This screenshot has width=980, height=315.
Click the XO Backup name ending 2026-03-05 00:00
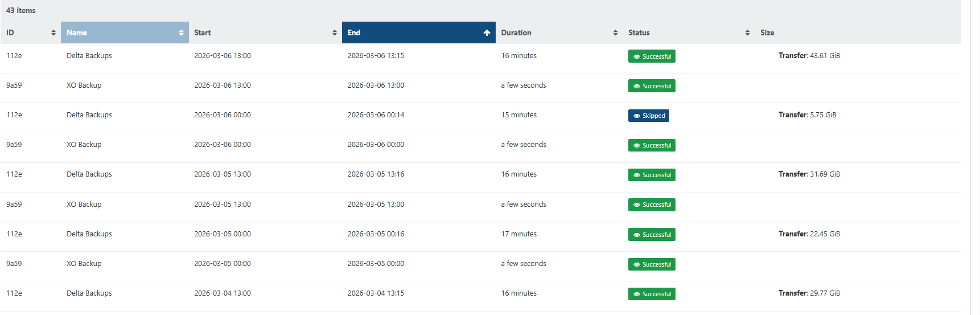click(x=84, y=264)
